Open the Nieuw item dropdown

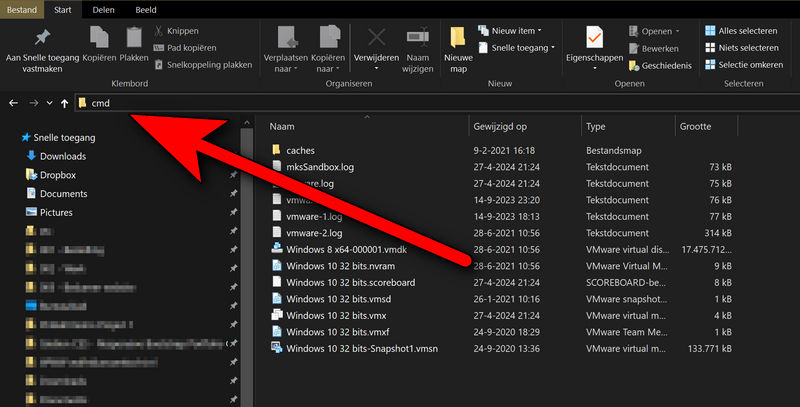point(510,31)
